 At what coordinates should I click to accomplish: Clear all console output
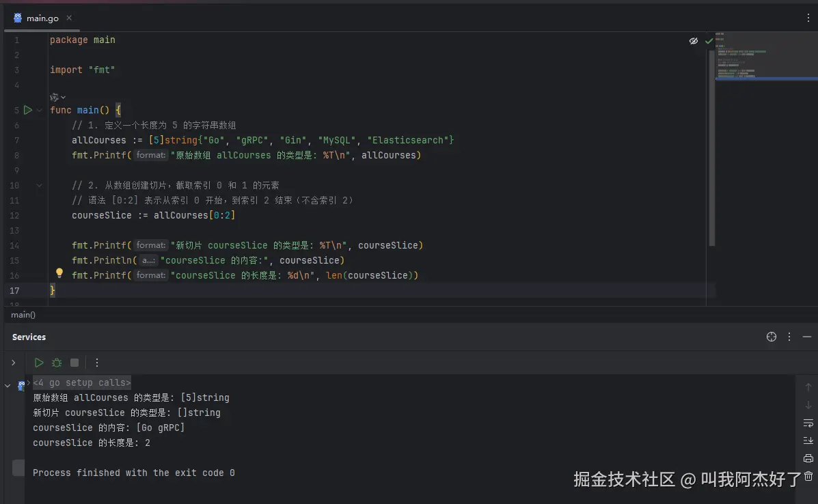[808, 476]
